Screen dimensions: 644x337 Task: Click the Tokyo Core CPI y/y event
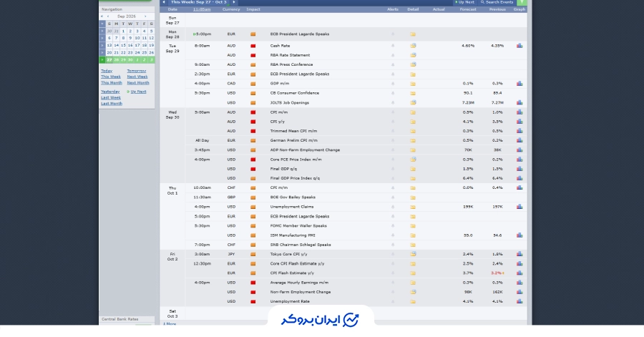290,254
